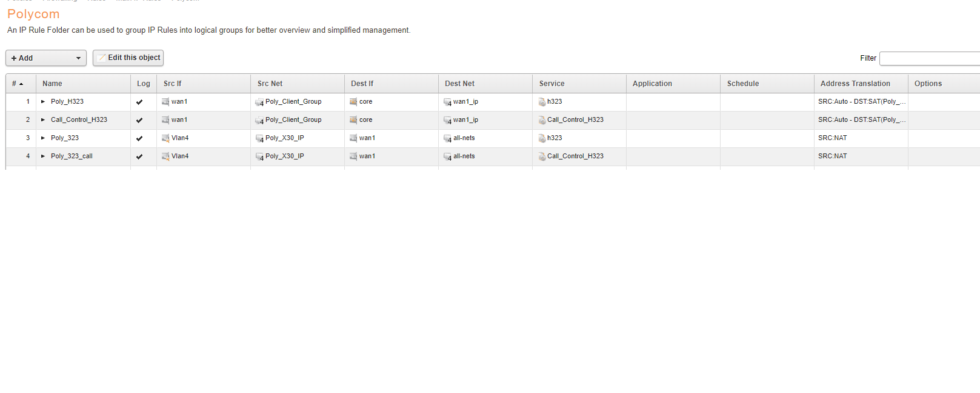Click wan1 Dest If icon in Poly_323 row
This screenshot has width=980, height=393.
click(353, 138)
